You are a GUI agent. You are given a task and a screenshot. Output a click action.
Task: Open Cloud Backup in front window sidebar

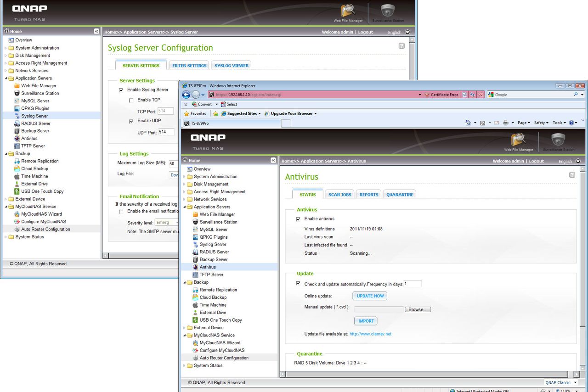(x=213, y=297)
